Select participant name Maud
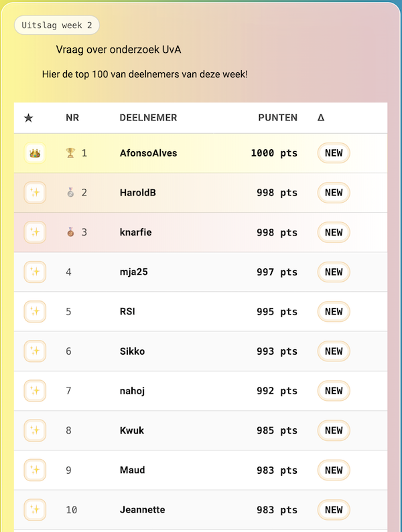This screenshot has height=532, width=402. (132, 470)
